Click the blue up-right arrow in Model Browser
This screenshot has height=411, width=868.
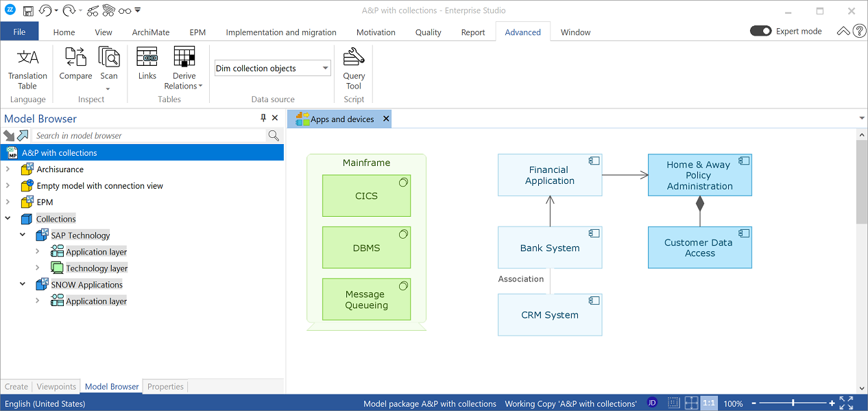pyautogui.click(x=23, y=136)
